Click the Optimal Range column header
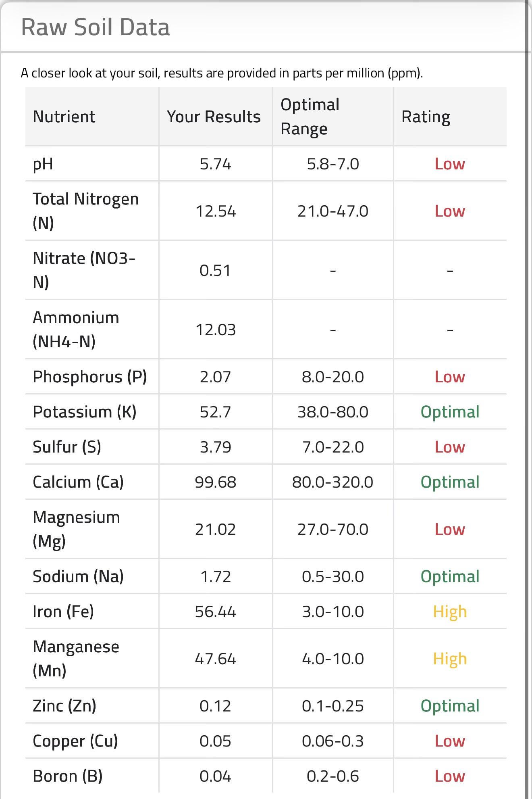Screen dimensions: 532x799 310,117
